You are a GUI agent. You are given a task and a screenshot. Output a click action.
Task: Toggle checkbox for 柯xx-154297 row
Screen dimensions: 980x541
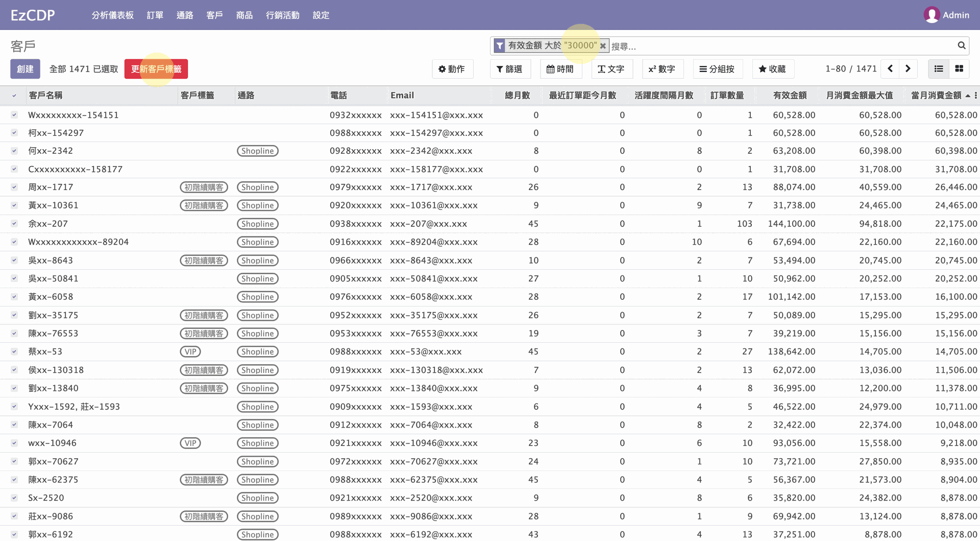pos(14,133)
